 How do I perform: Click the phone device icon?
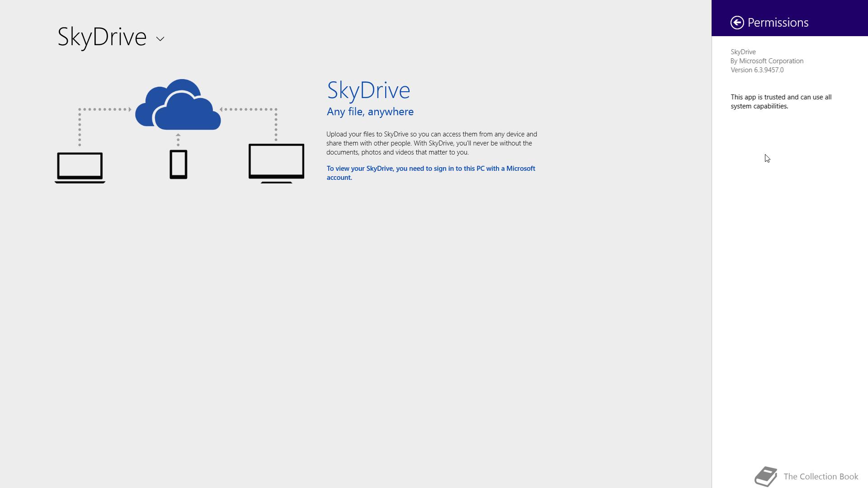click(x=178, y=164)
